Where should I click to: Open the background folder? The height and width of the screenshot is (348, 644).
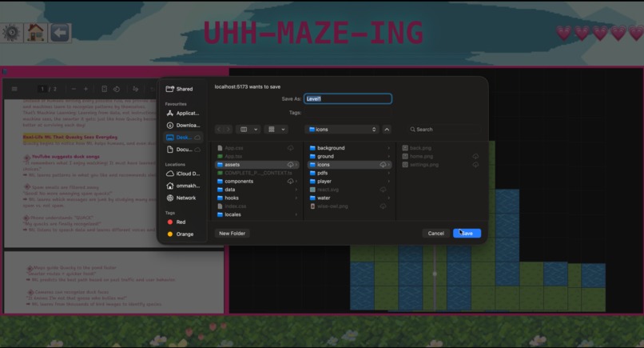coord(349,148)
